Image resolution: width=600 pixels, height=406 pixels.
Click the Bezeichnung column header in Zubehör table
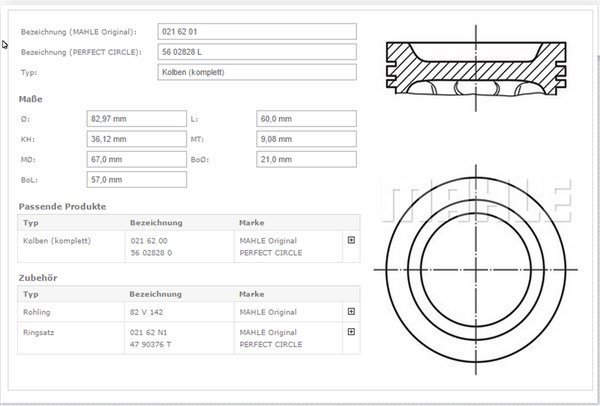pyautogui.click(x=156, y=294)
